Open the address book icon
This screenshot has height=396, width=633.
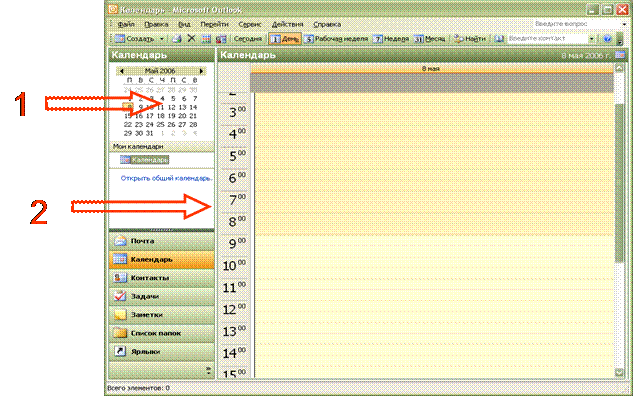click(x=499, y=39)
